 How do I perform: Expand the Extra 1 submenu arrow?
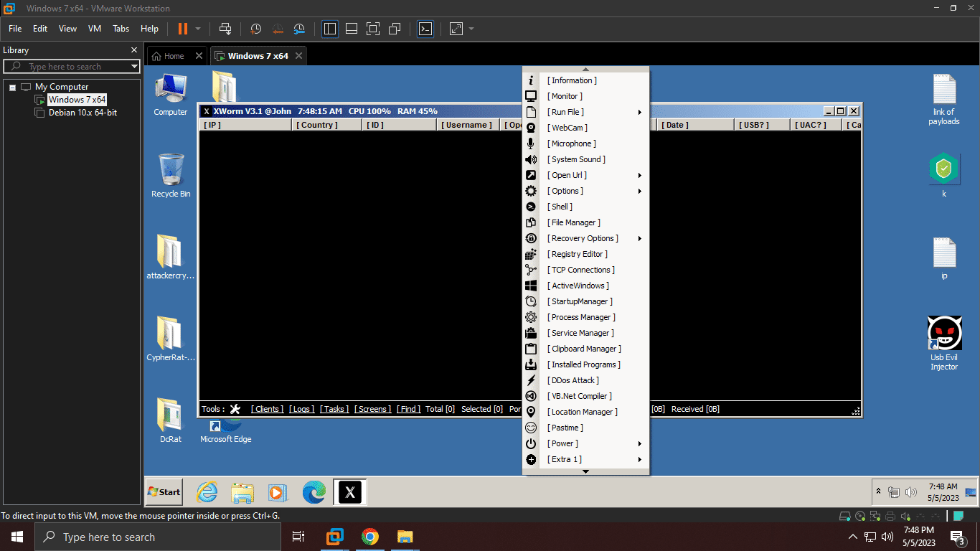click(x=639, y=459)
